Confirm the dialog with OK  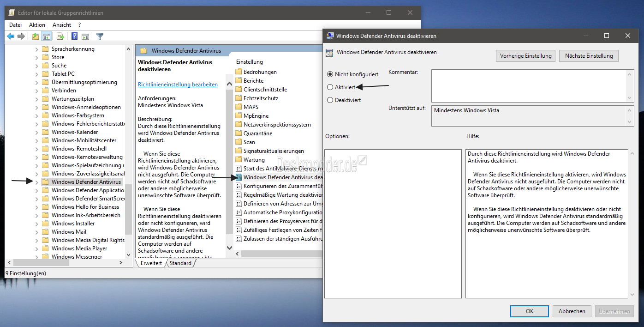pyautogui.click(x=530, y=311)
